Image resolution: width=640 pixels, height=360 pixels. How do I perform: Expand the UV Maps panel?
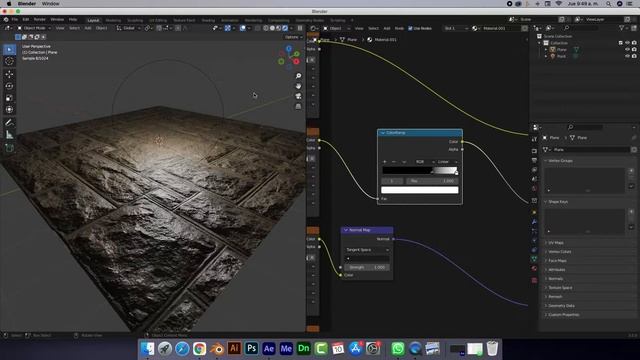pyautogui.click(x=556, y=242)
